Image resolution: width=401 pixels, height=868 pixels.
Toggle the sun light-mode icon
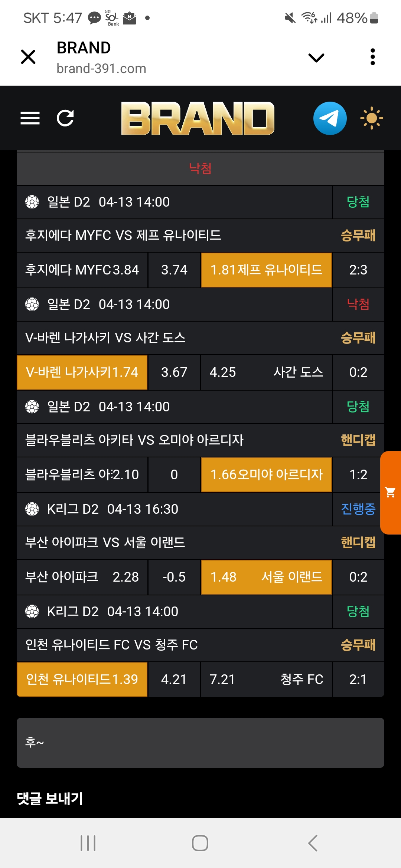(371, 118)
